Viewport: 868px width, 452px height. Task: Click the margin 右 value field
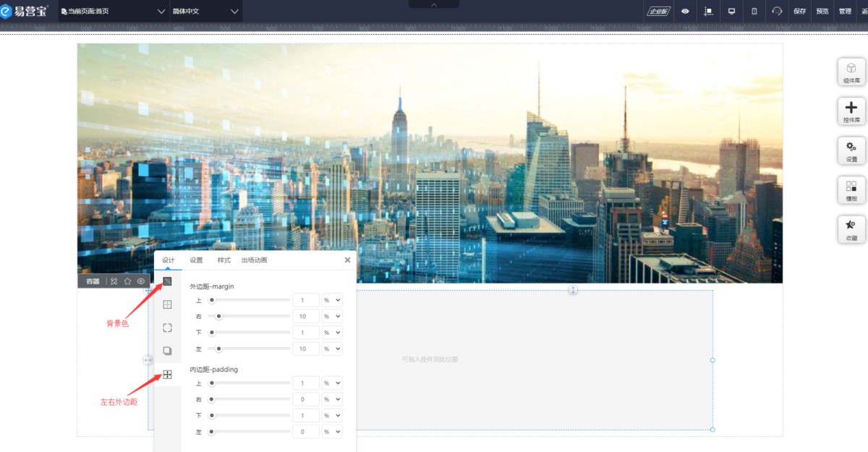click(305, 316)
